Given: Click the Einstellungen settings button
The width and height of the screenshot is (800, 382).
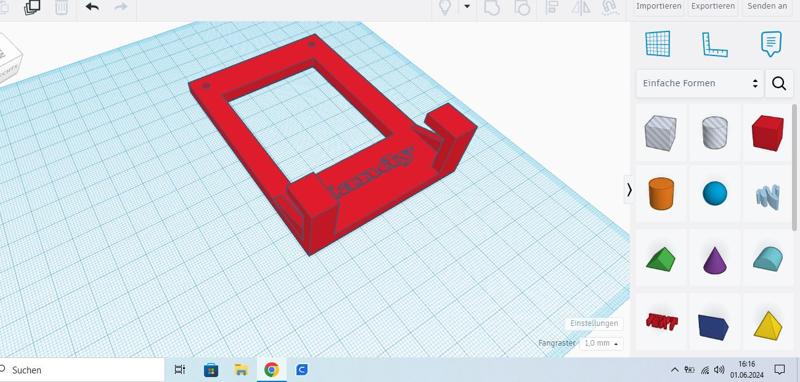Looking at the screenshot, I should pyautogui.click(x=594, y=323).
